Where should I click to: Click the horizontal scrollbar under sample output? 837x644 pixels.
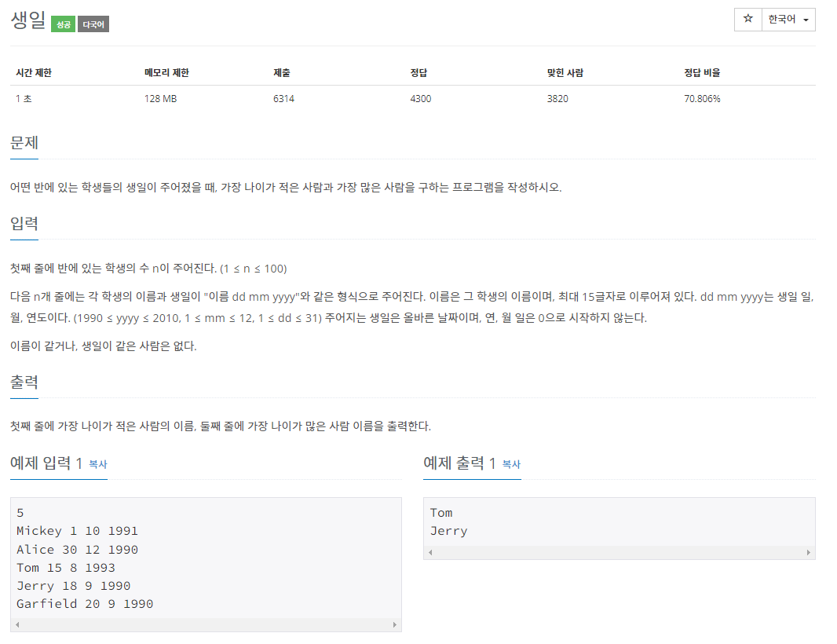(620, 552)
